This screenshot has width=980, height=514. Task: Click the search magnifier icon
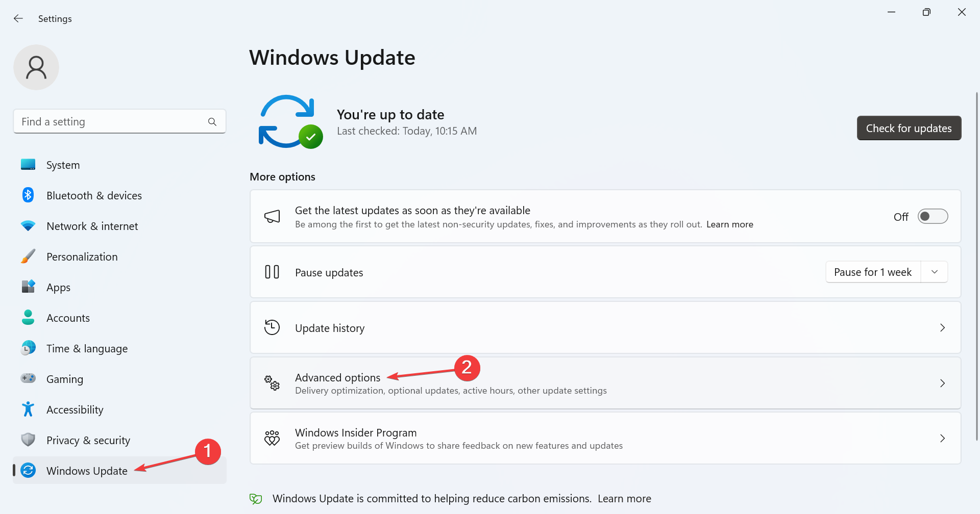point(212,122)
